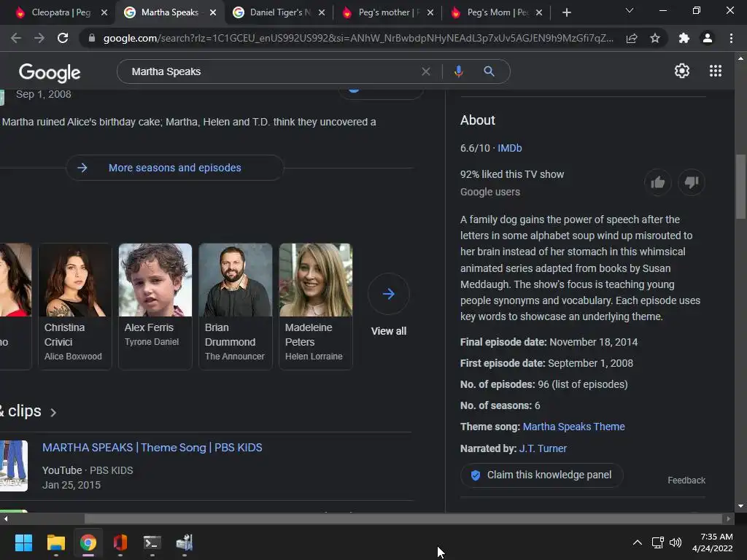
Task: Open MARTHA SPEAKS Theme Song video link
Action: click(x=152, y=448)
